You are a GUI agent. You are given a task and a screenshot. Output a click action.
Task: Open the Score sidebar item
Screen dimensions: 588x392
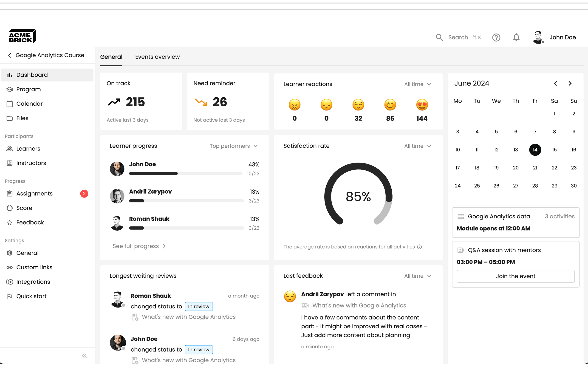pos(24,208)
